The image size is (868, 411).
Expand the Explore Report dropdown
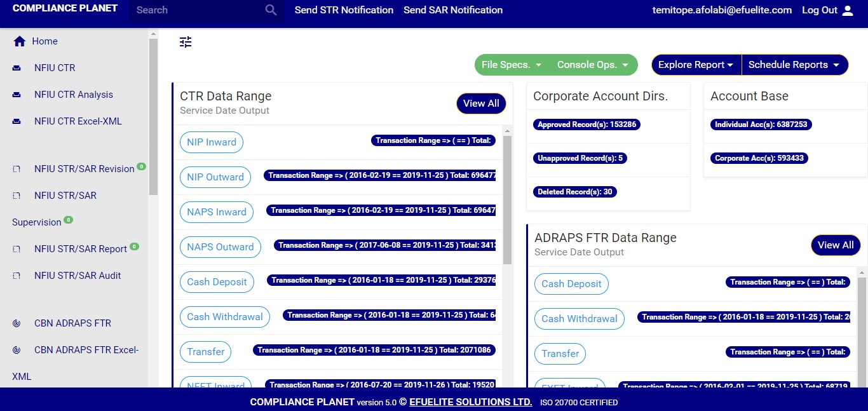pos(696,65)
